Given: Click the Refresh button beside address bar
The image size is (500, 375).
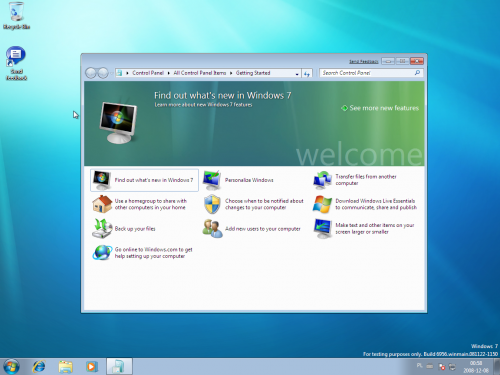Looking at the screenshot, I should (307, 73).
